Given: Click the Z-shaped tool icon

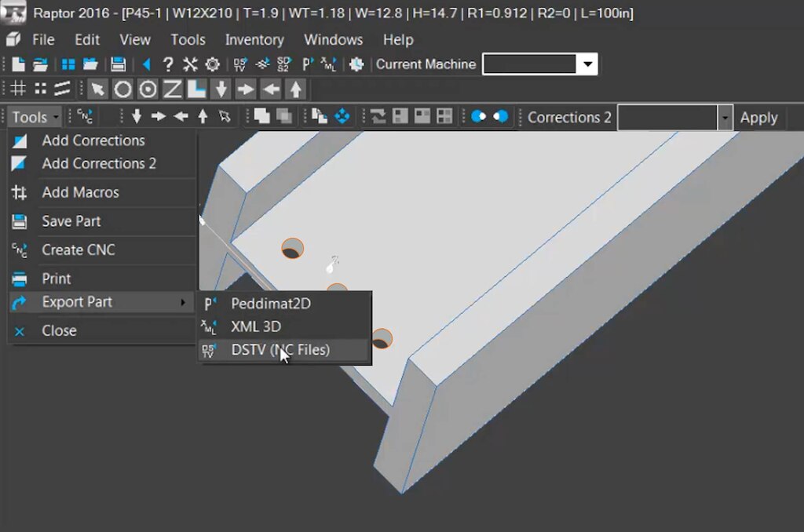Looking at the screenshot, I should 172,89.
